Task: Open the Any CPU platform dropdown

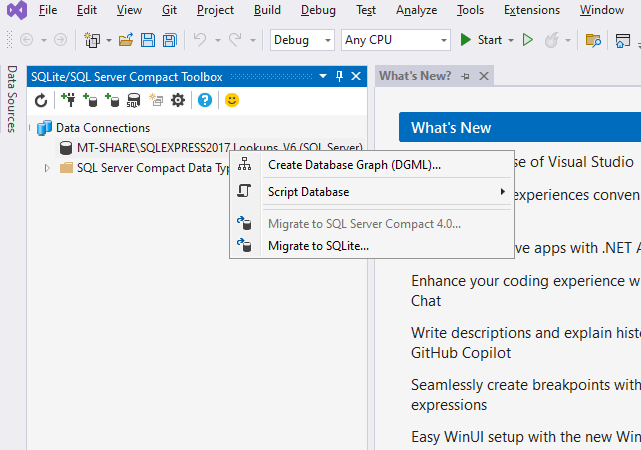Action: tap(396, 40)
